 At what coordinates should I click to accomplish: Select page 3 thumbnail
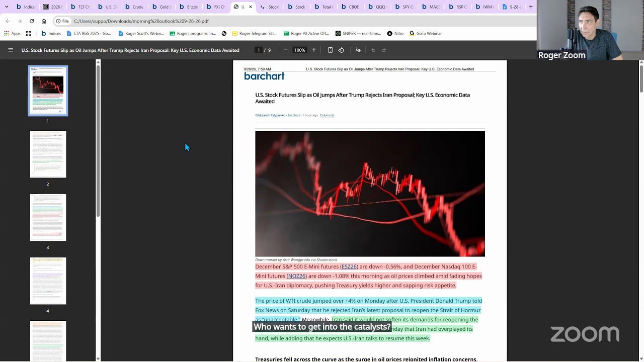click(48, 217)
